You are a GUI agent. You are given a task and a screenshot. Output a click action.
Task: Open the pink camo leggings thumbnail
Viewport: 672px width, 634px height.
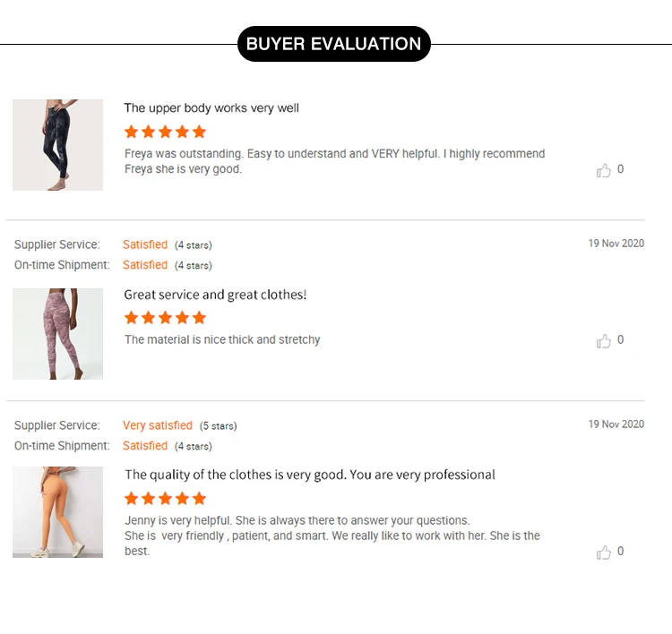click(58, 334)
